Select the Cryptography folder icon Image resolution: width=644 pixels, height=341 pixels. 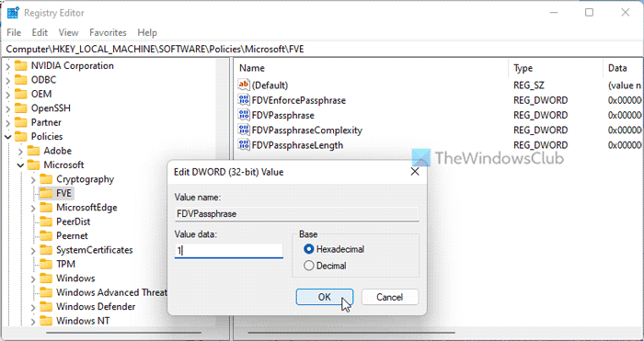[x=46, y=179]
